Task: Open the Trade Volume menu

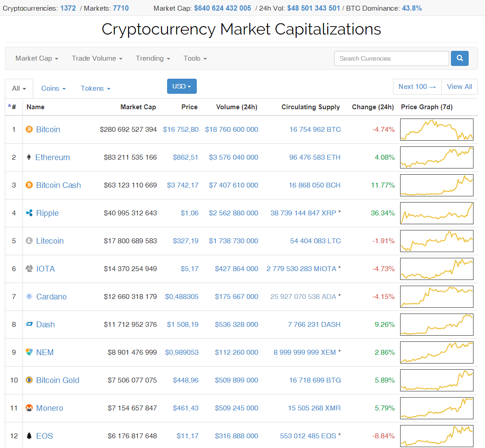Action: coord(97,58)
